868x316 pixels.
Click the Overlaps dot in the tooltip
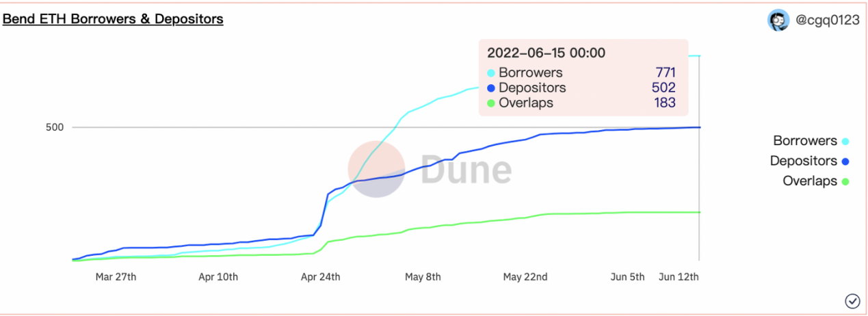(490, 103)
